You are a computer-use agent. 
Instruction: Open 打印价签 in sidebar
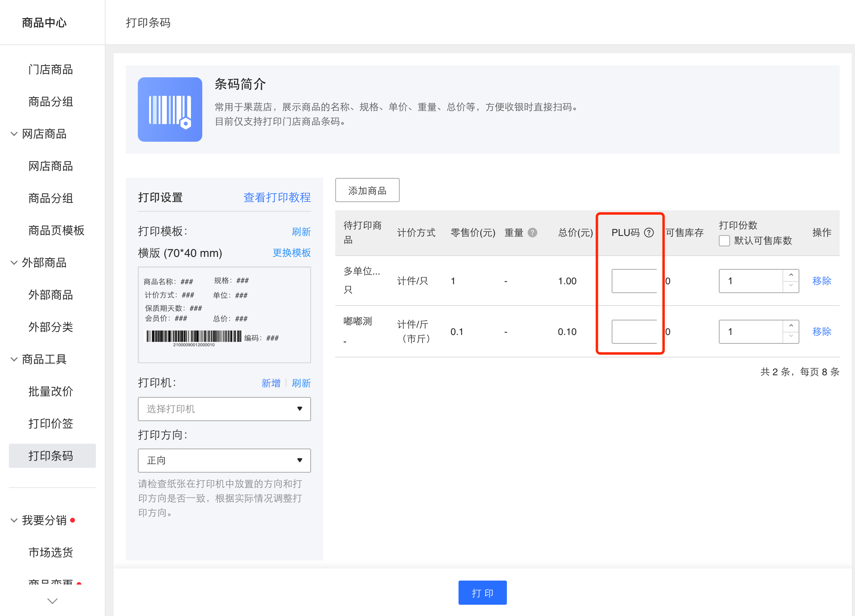point(51,424)
